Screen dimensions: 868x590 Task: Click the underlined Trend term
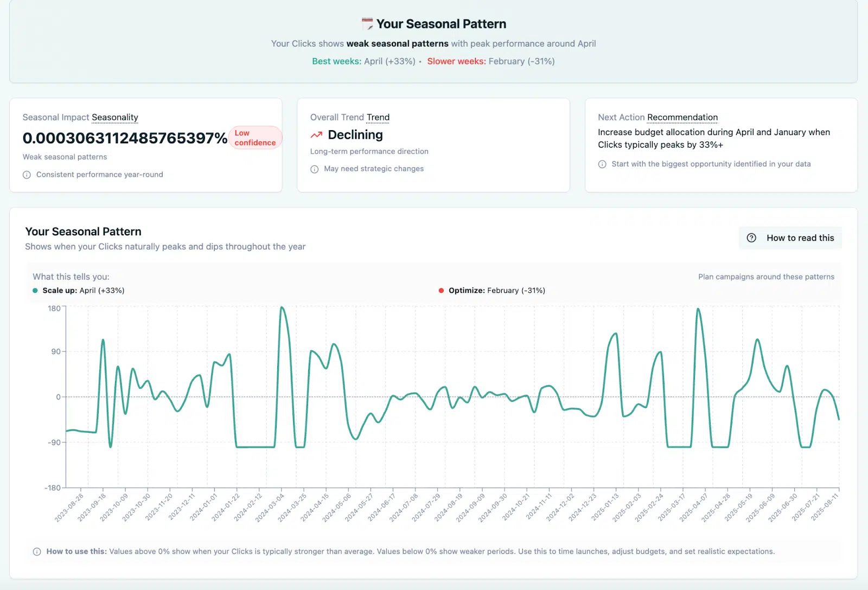tap(378, 117)
